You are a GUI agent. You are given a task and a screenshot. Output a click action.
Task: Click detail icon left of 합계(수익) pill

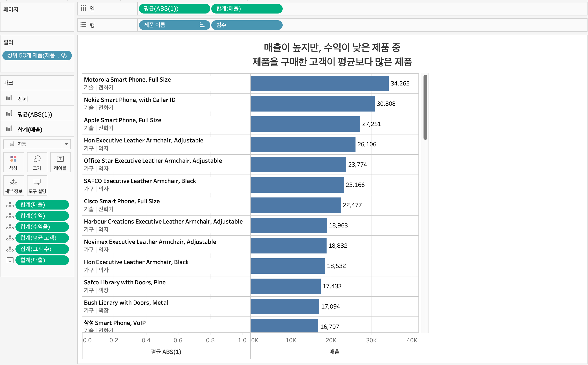[10, 216]
